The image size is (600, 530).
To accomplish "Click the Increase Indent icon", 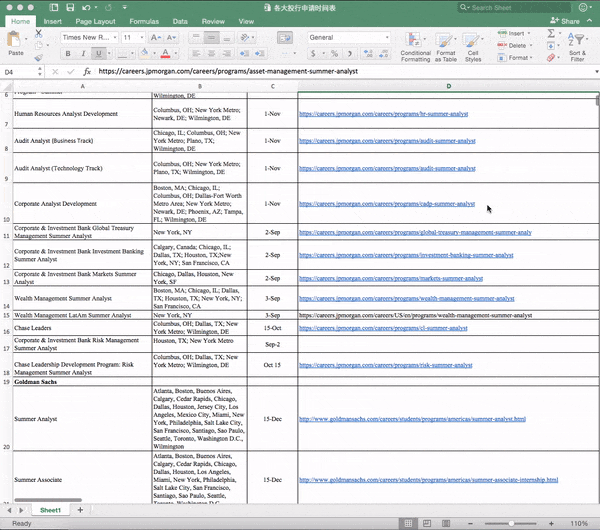I will [259, 54].
